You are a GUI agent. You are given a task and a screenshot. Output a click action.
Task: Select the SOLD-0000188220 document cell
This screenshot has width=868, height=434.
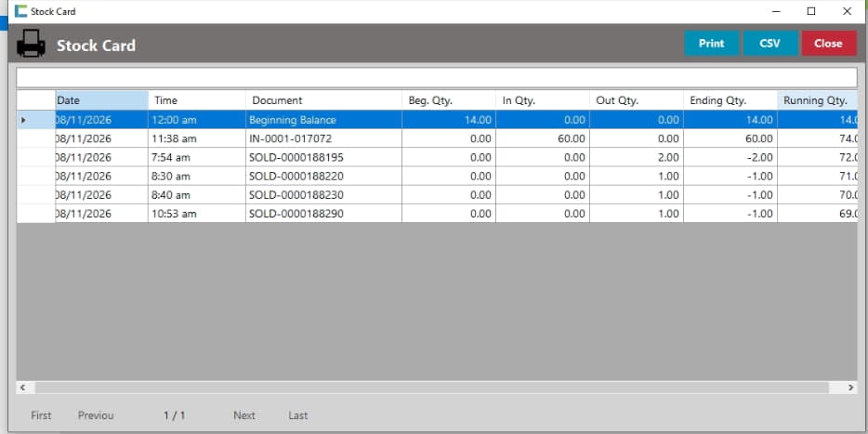coord(323,176)
